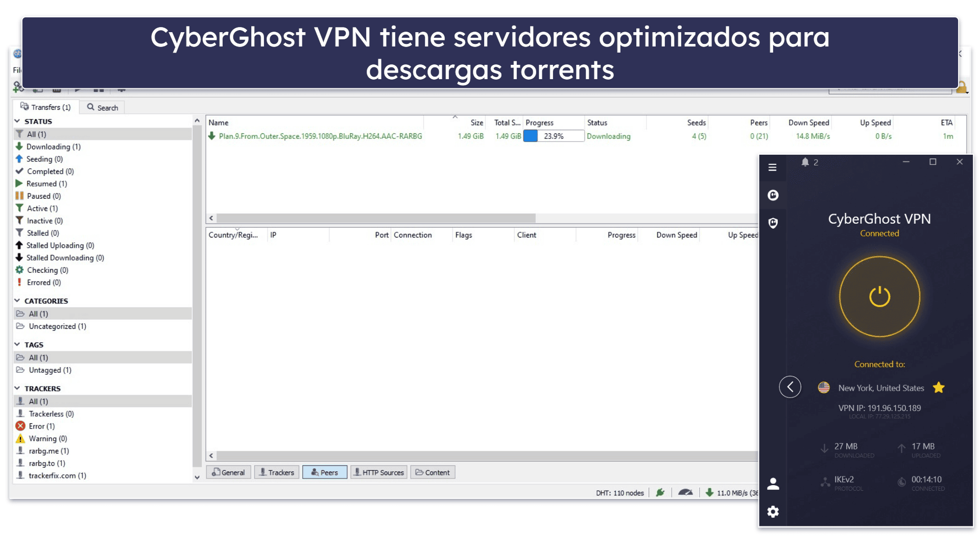Click the 23.9% progress bar
Viewport: 980px width, 551px height.
(x=554, y=136)
